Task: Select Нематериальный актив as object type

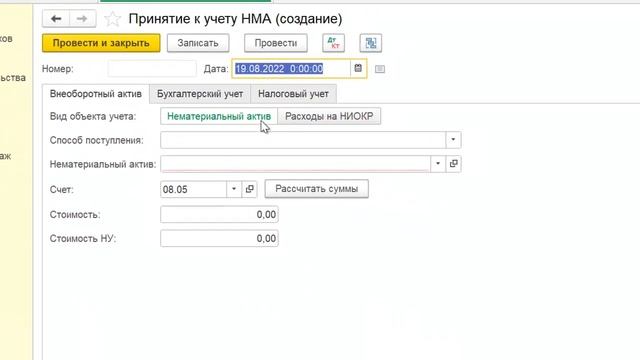Action: (219, 116)
